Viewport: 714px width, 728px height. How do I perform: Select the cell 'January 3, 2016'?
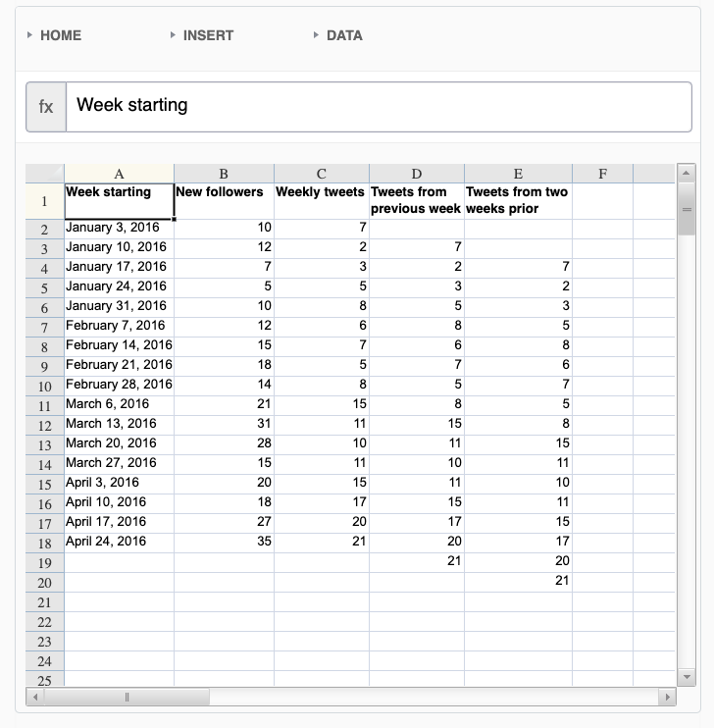click(x=120, y=230)
